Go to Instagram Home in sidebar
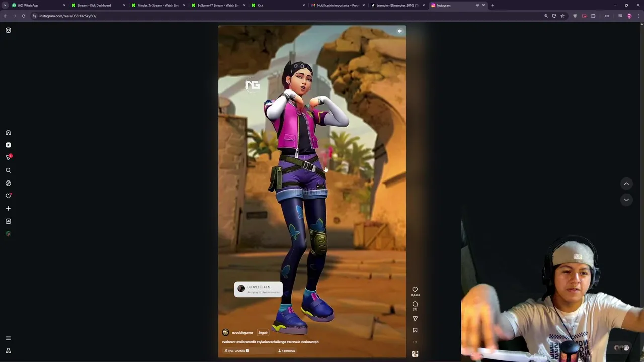644x362 pixels. [x=8, y=133]
